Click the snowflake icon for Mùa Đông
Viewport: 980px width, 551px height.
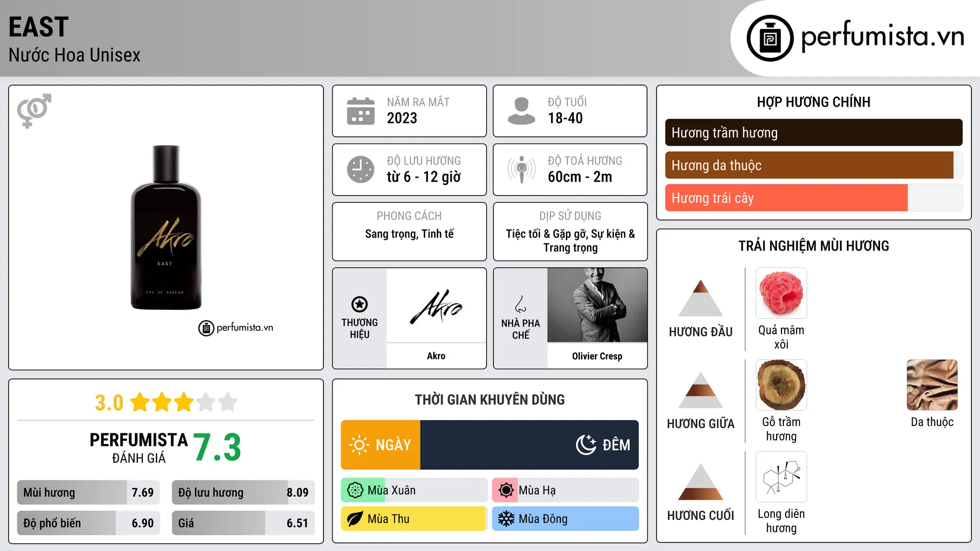(506, 519)
